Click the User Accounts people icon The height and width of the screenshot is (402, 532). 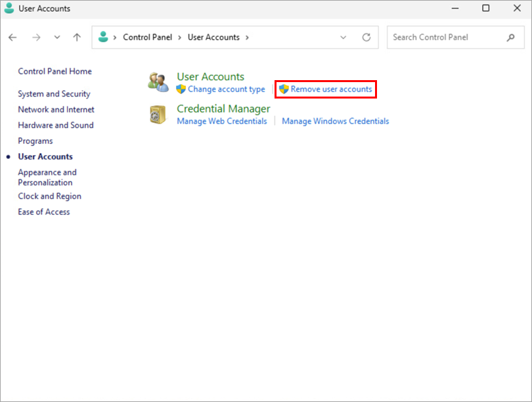158,82
